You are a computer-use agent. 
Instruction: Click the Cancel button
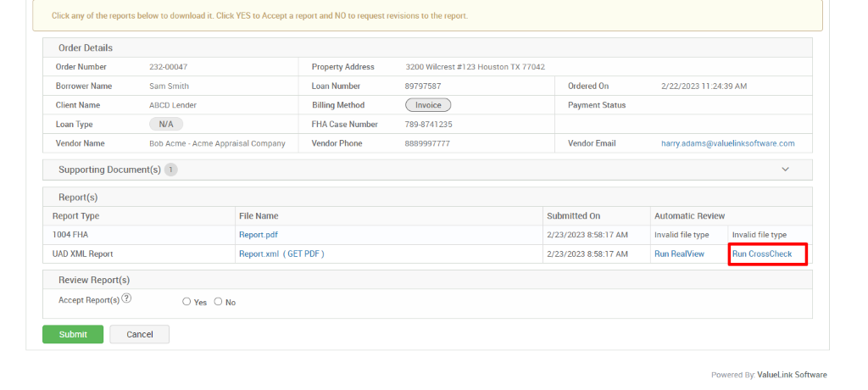click(140, 334)
